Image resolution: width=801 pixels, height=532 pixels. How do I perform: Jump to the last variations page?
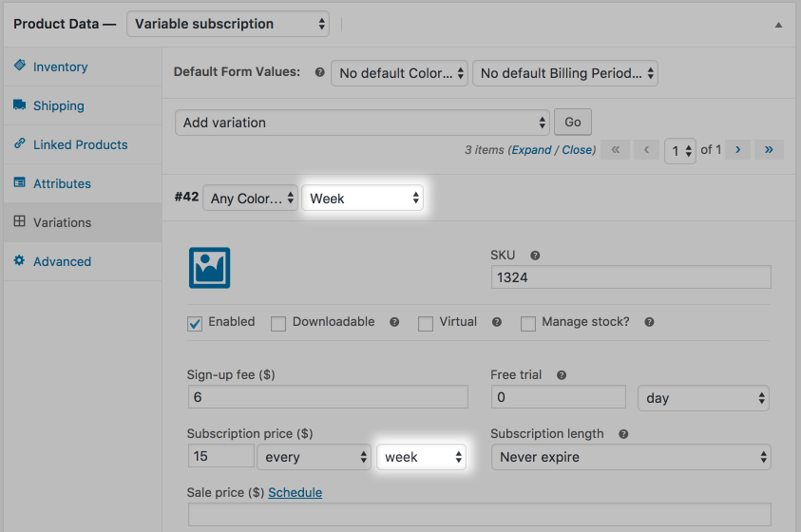pos(769,149)
